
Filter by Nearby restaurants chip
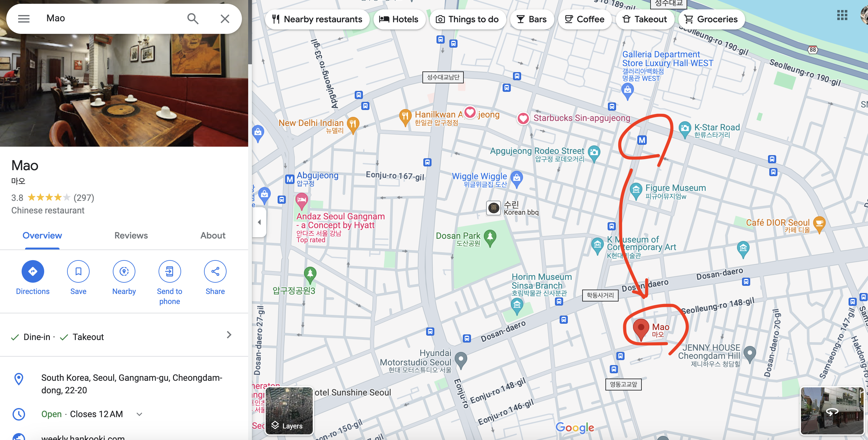[x=317, y=19]
